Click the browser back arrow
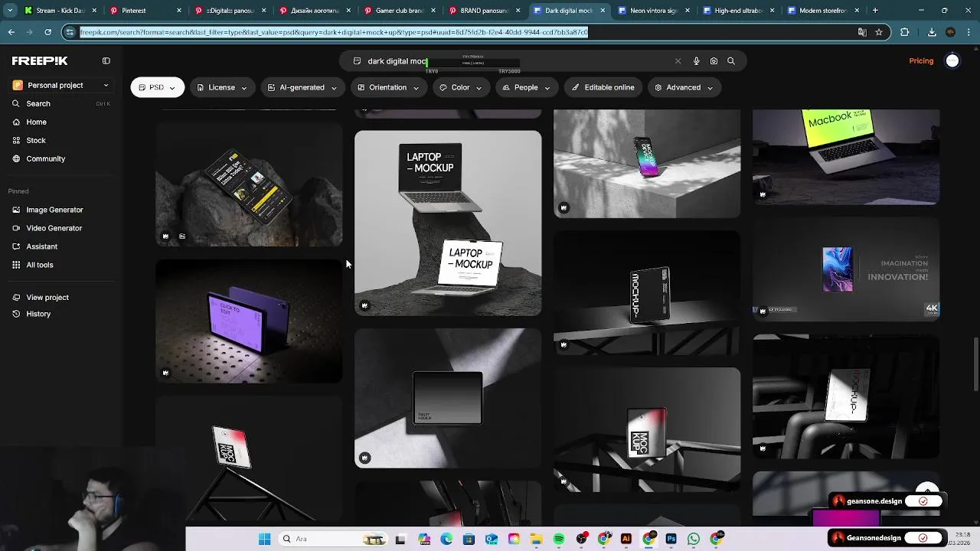The height and width of the screenshot is (551, 980). click(x=11, y=32)
